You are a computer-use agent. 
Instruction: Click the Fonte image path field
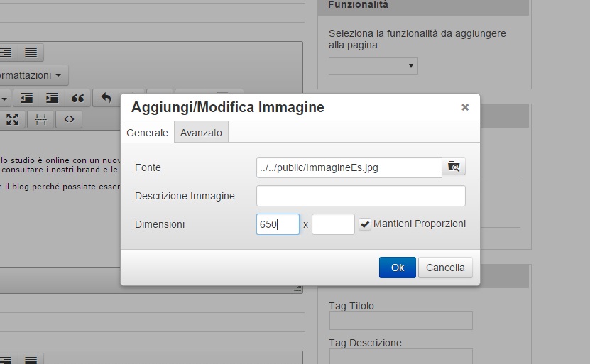pos(349,167)
